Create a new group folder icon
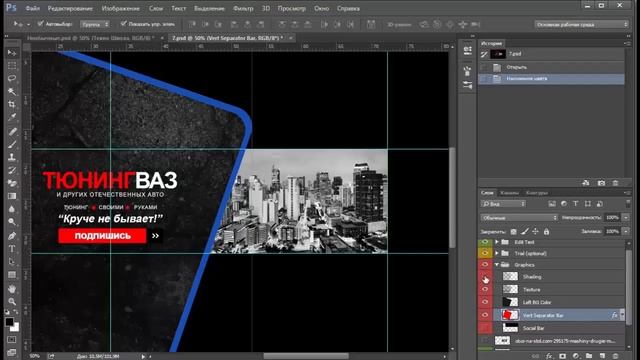Image resolution: width=640 pixels, height=360 pixels. 589,356
